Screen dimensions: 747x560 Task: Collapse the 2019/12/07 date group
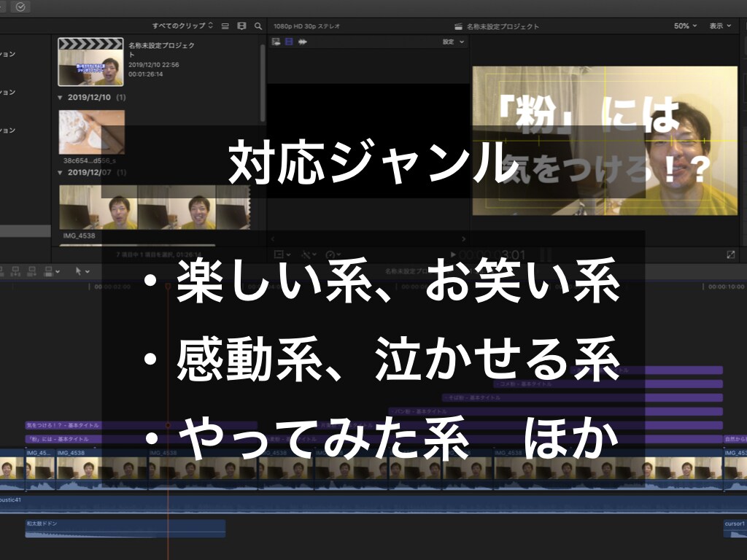pyautogui.click(x=60, y=172)
